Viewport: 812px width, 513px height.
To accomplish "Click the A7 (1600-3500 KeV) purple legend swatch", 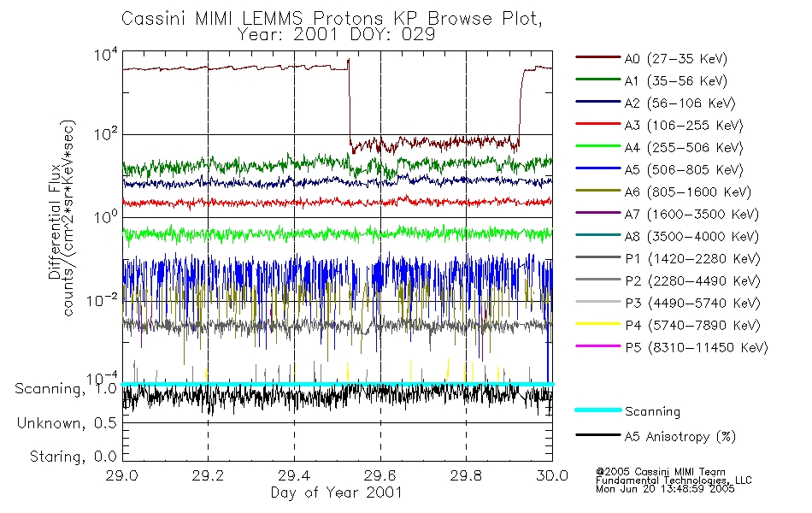I will pyautogui.click(x=598, y=212).
